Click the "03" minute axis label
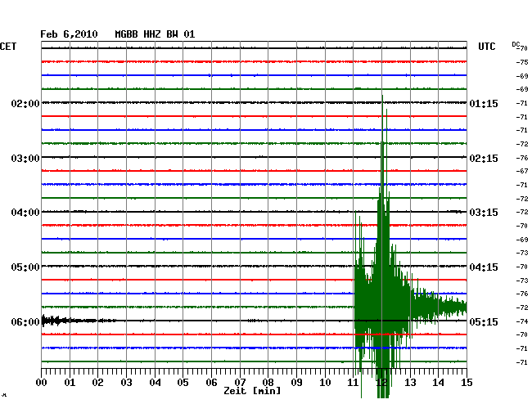Viewport: 532px width, 404px height. (126, 382)
